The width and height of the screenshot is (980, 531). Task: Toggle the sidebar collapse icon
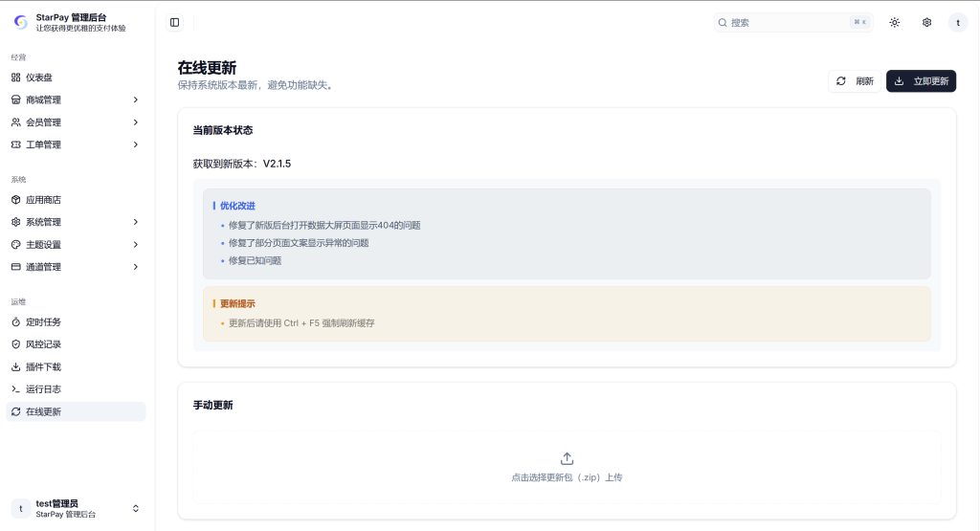(x=175, y=23)
